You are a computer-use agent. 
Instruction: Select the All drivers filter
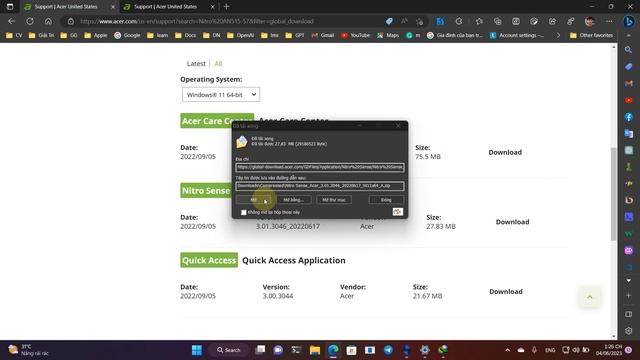point(218,64)
